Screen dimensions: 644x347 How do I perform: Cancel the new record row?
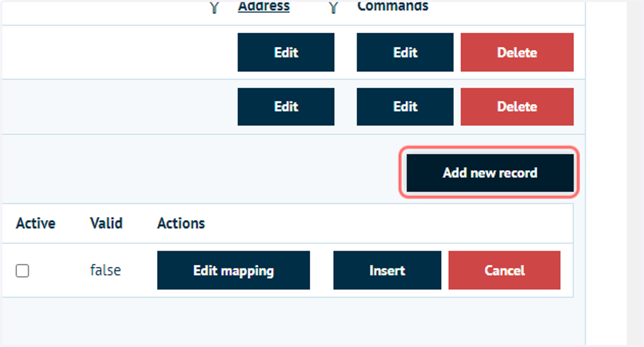tap(504, 270)
